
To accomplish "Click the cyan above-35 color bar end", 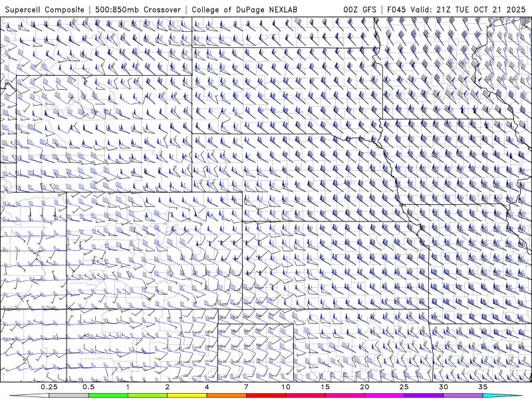I will 502,396.
